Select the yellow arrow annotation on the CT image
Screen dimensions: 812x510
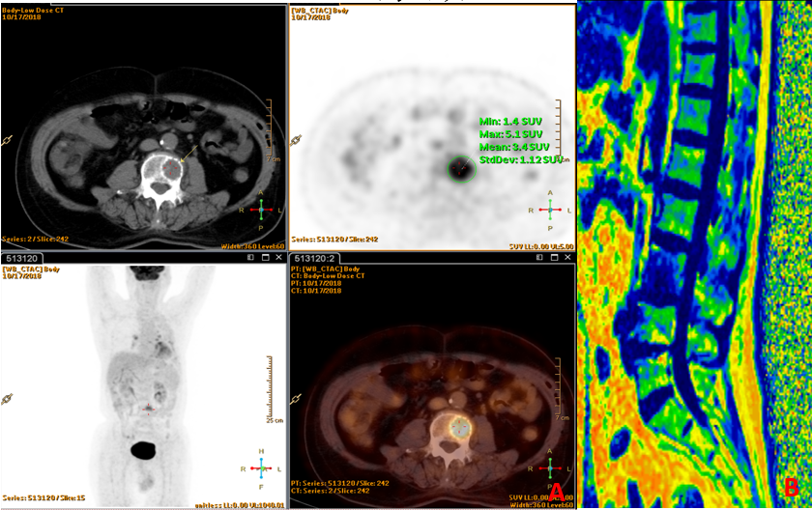(x=189, y=152)
